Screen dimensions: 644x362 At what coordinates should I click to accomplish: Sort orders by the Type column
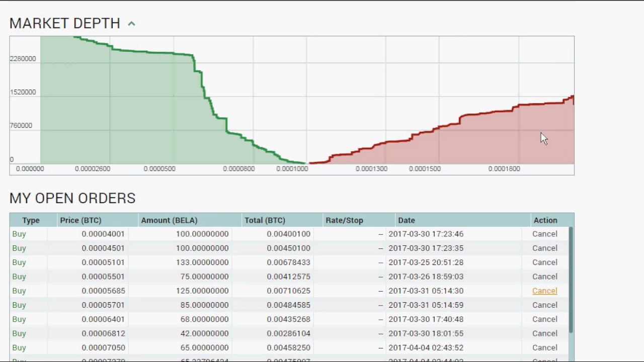(x=31, y=220)
